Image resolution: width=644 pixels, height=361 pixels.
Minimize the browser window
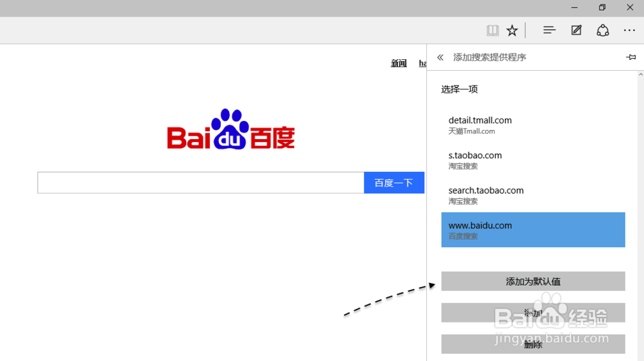[574, 7]
